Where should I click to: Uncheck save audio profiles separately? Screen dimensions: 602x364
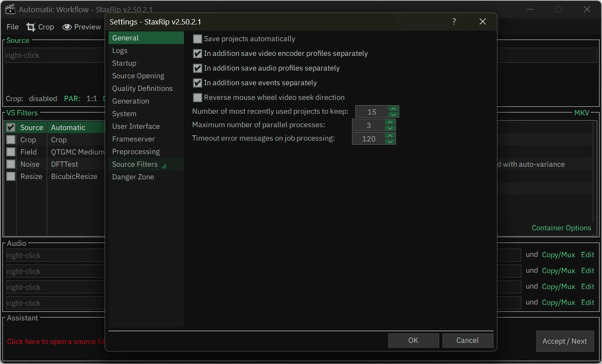198,68
